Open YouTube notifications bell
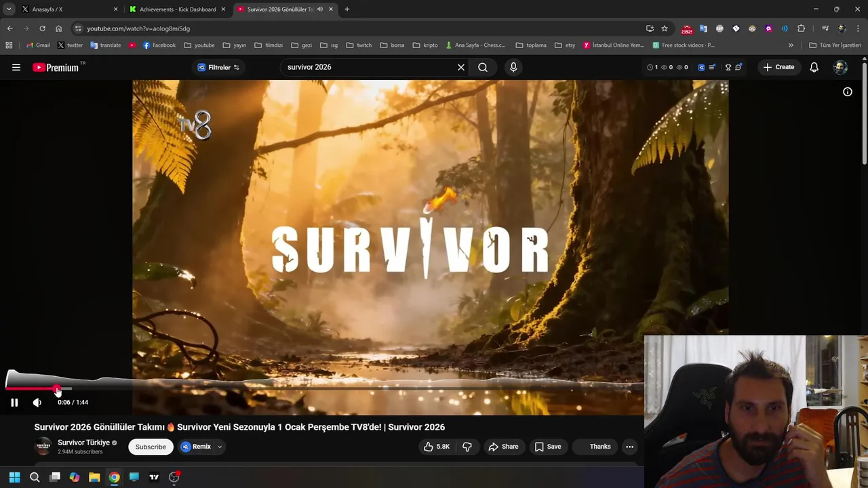The width and height of the screenshot is (868, 488). [x=814, y=67]
